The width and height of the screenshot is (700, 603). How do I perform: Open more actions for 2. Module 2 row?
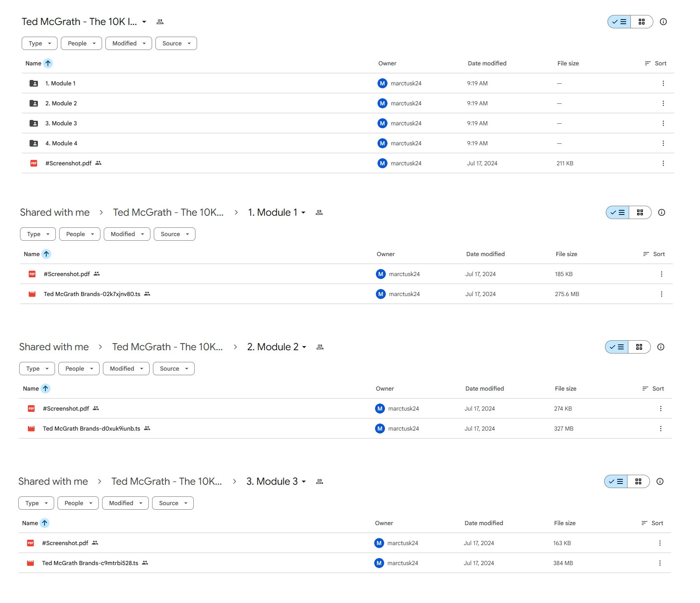[663, 103]
